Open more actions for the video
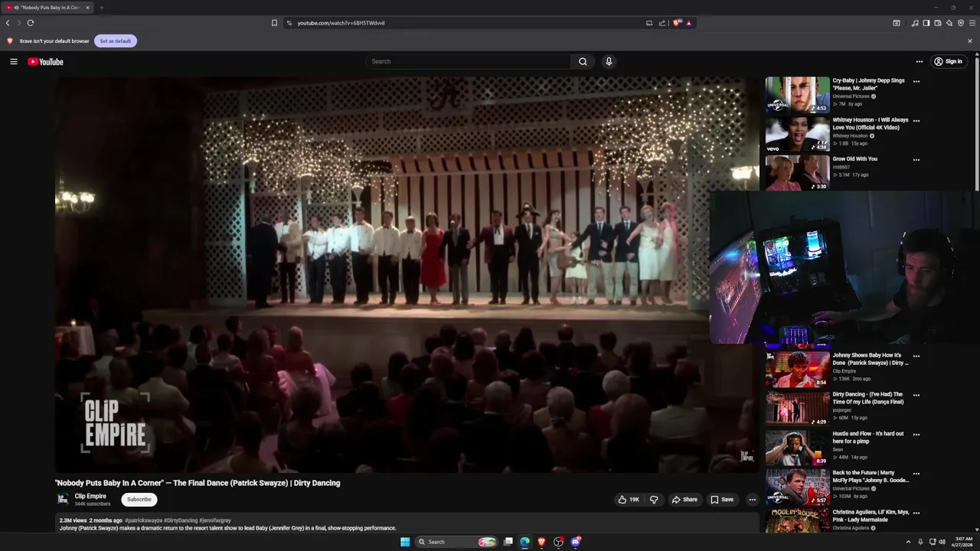 (752, 500)
